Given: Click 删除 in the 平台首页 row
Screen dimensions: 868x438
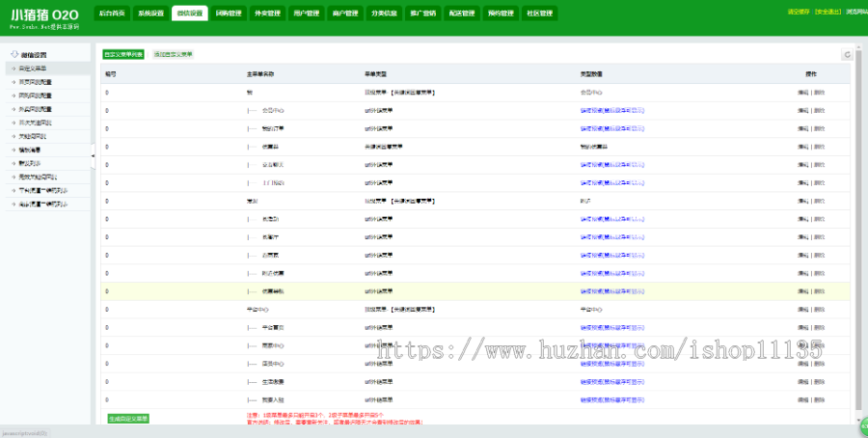Looking at the screenshot, I should 819,328.
